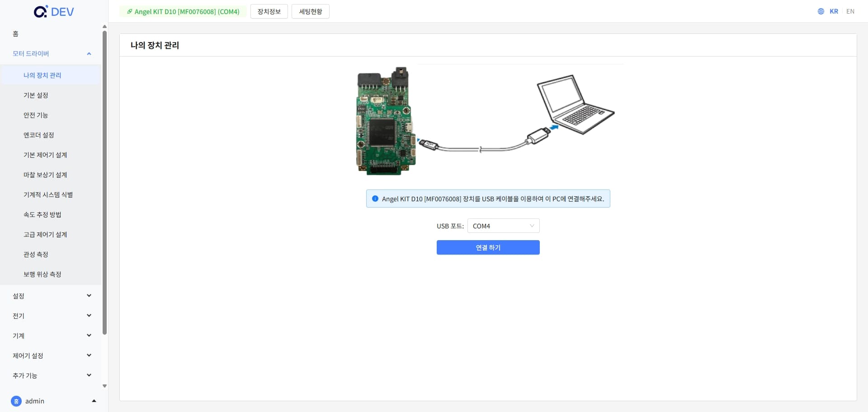This screenshot has width=868, height=412.
Task: Click the sidebar scroll down arrow
Action: pos(104,386)
